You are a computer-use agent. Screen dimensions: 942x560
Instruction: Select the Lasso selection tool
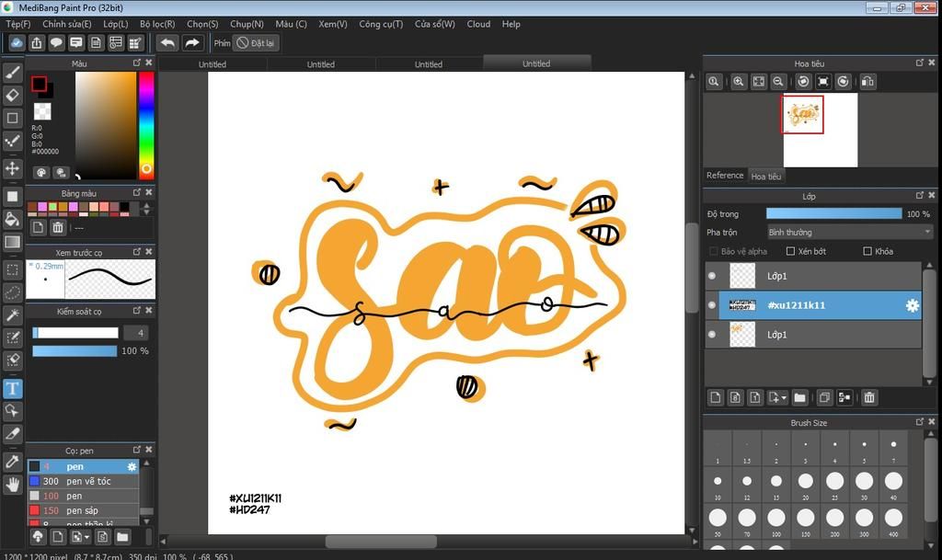point(13,292)
